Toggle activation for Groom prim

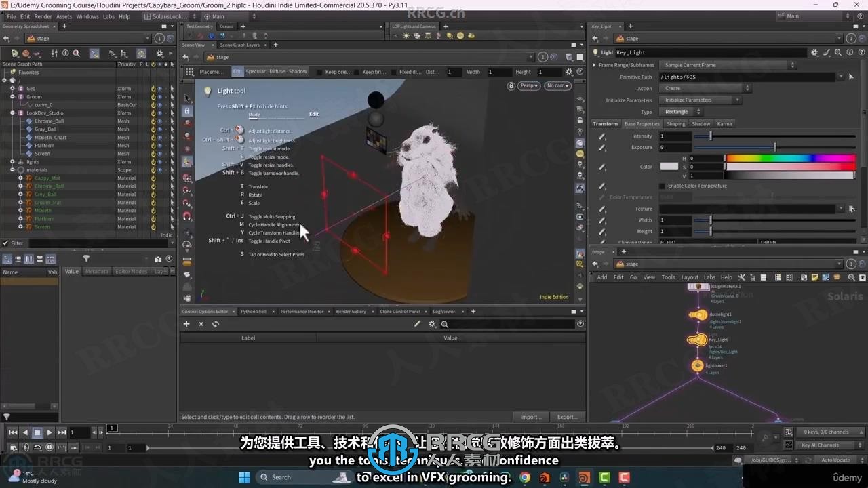(153, 97)
